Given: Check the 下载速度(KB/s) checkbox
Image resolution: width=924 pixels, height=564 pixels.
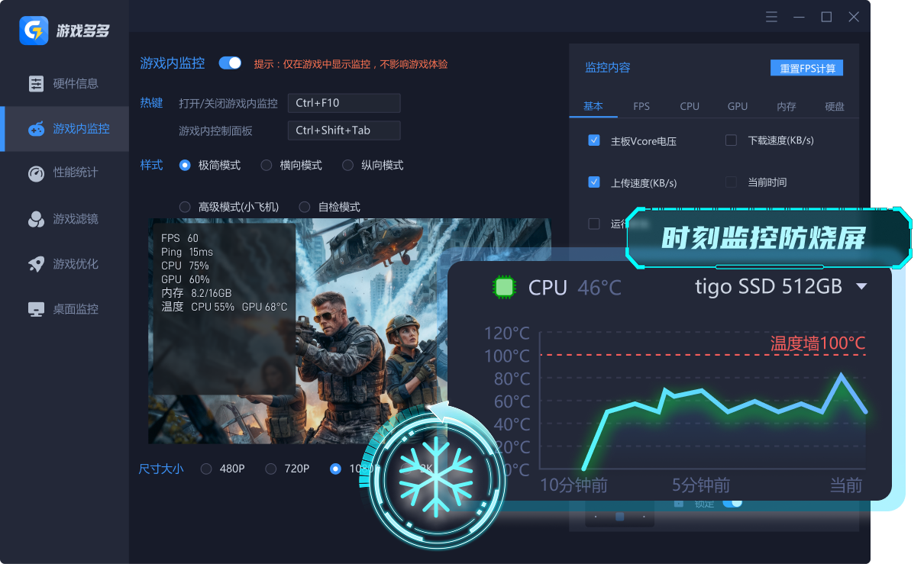Looking at the screenshot, I should pos(731,140).
